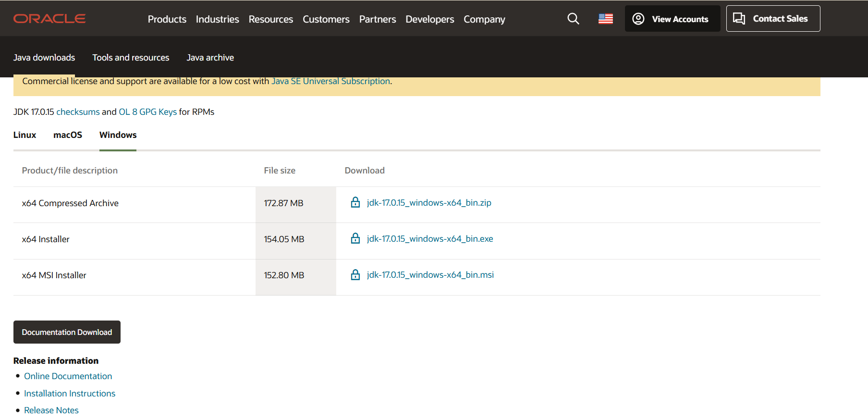Click View Accounts button
This screenshot has height=420, width=868.
tap(672, 19)
